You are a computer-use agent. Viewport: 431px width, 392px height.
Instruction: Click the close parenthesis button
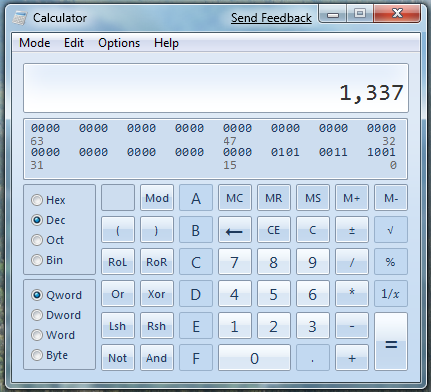coord(157,230)
